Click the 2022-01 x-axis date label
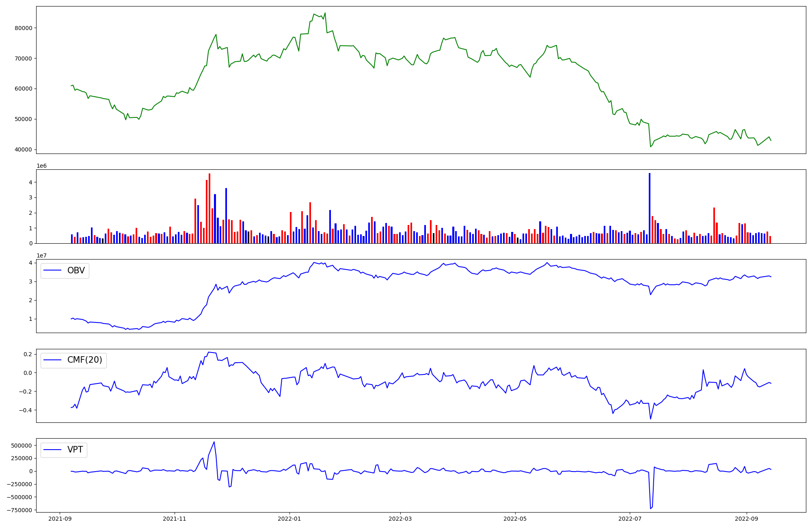 click(x=289, y=518)
